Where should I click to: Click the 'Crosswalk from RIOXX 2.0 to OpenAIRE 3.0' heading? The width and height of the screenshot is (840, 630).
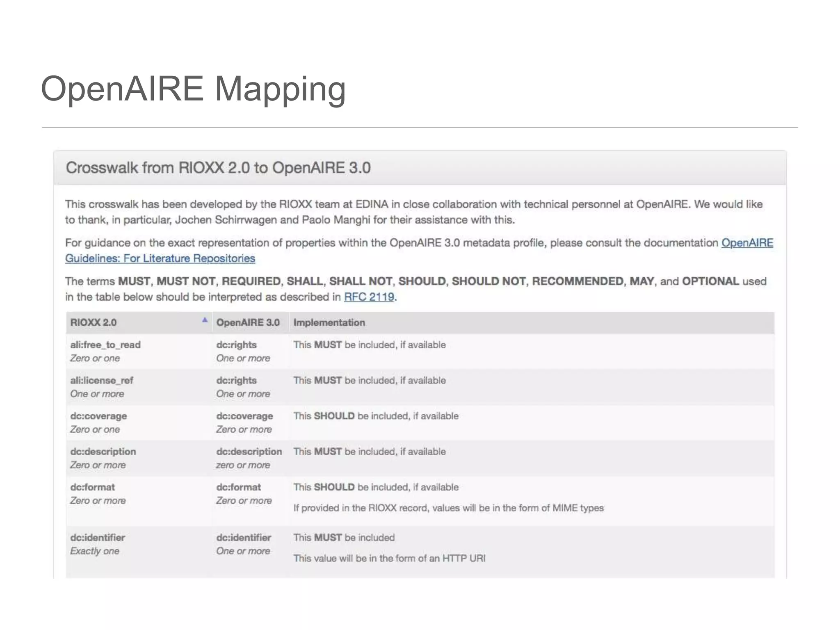pos(218,168)
